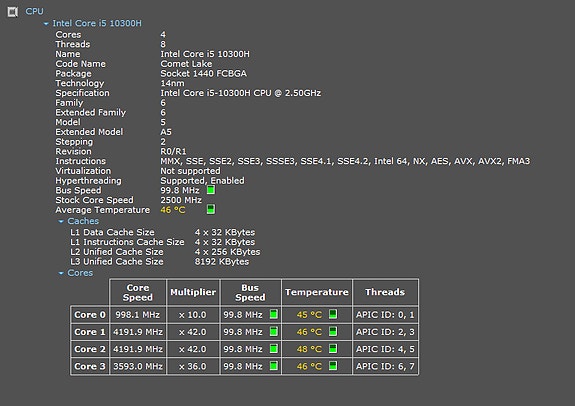This screenshot has width=575, height=406.
Task: Click Core 3 bus speed graph icon
Action: coord(274,366)
